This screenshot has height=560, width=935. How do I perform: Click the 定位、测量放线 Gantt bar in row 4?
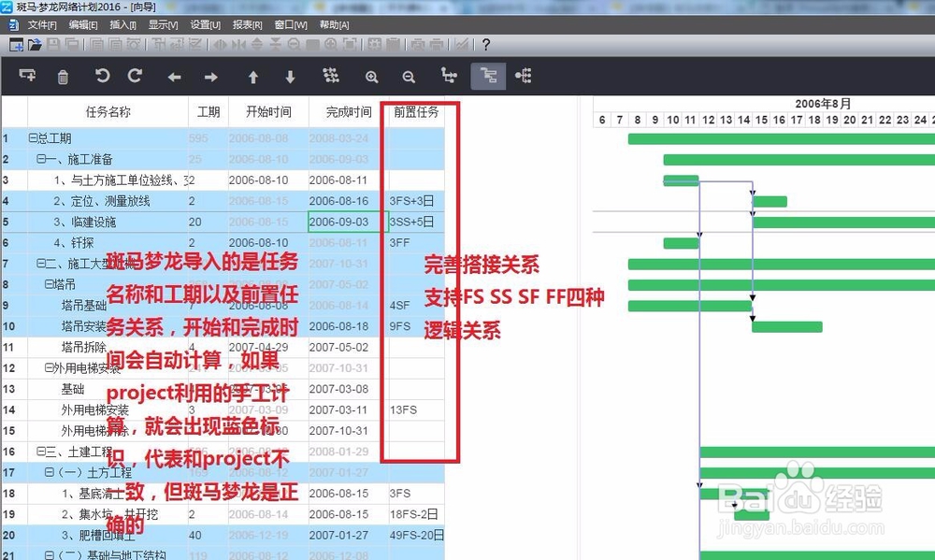pos(770,202)
